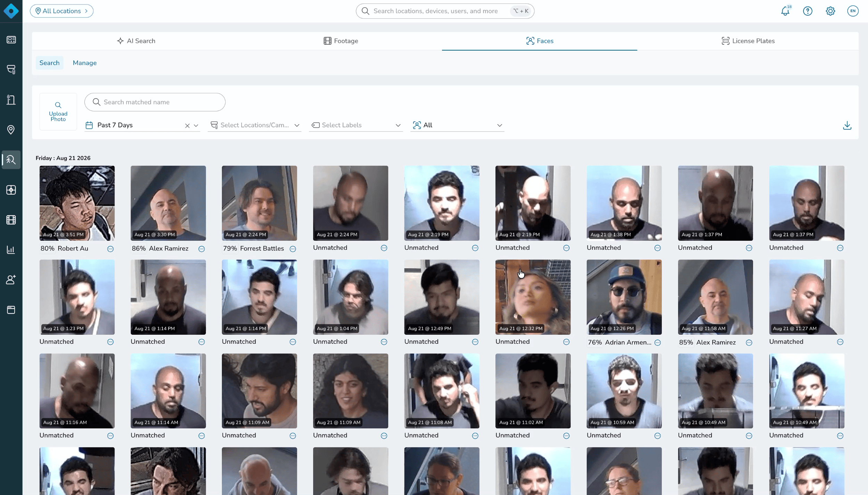Open the door access icon in the sidebar
This screenshot has height=495, width=868.
[11, 100]
